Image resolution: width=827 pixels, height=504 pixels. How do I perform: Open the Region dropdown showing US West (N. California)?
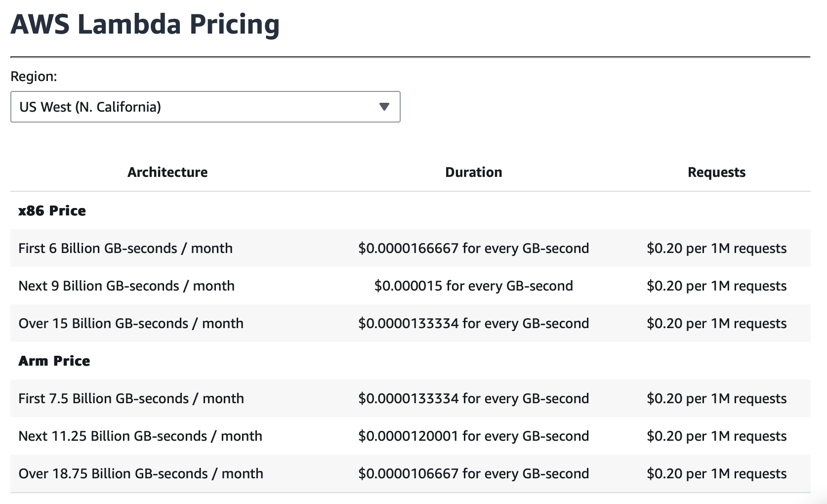tap(205, 107)
